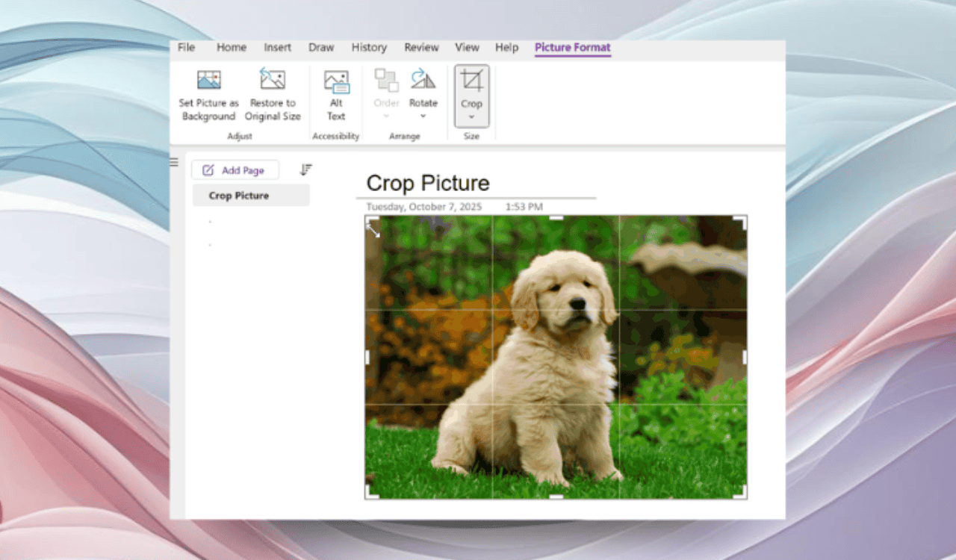Select the Crop Picture page in sidebar
Image resolution: width=956 pixels, height=560 pixels.
coord(239,195)
